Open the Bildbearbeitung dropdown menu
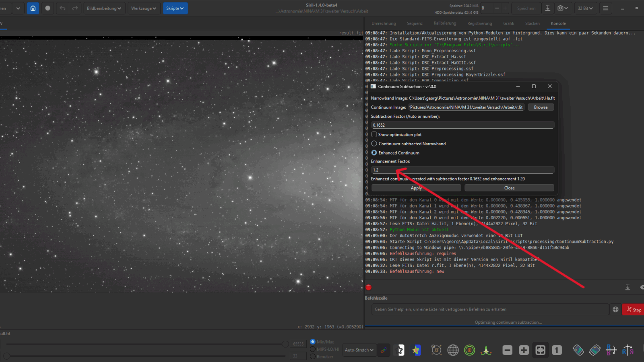Image resolution: width=644 pixels, height=362 pixels. (x=104, y=8)
